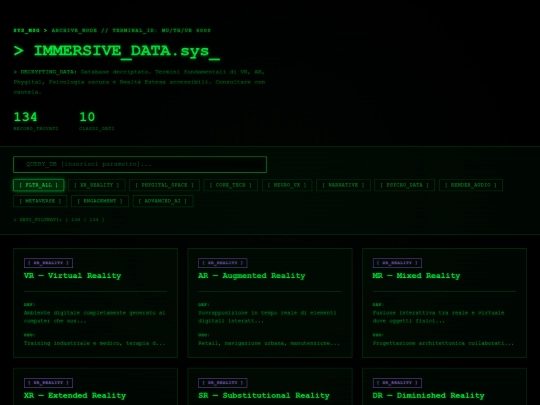Filter by ADVANCED_AI category
Viewport: 540px width, 405px height.
(x=163, y=201)
